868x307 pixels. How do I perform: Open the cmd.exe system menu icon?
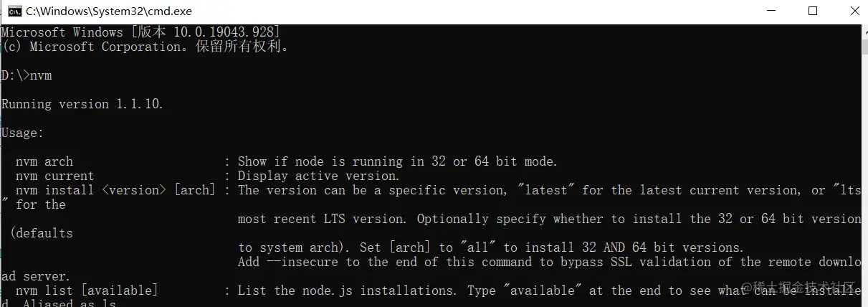click(x=14, y=11)
